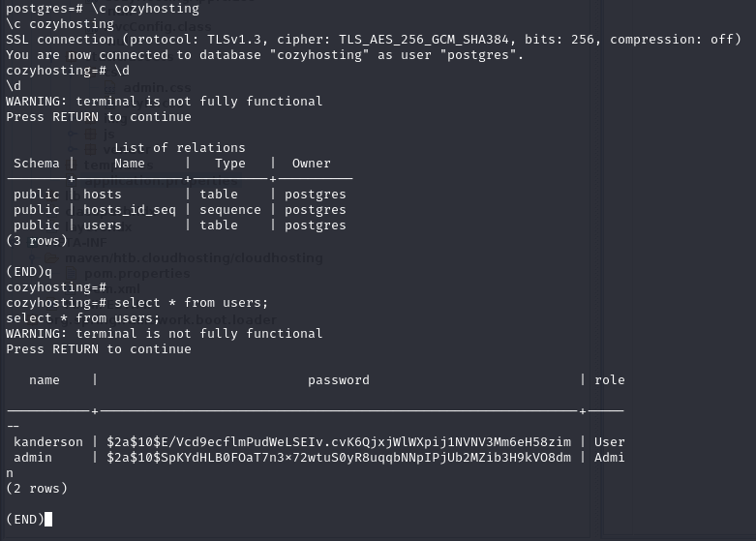Click the hosts_id_seq relation name
The height and width of the screenshot is (541, 756).
130,209
